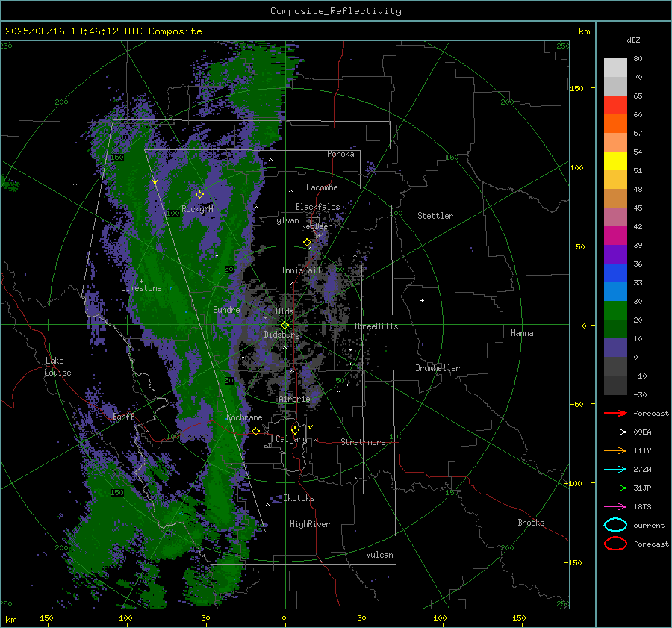Click the 'HighRiver' map label
This screenshot has height=628, width=672.
pyautogui.click(x=309, y=524)
